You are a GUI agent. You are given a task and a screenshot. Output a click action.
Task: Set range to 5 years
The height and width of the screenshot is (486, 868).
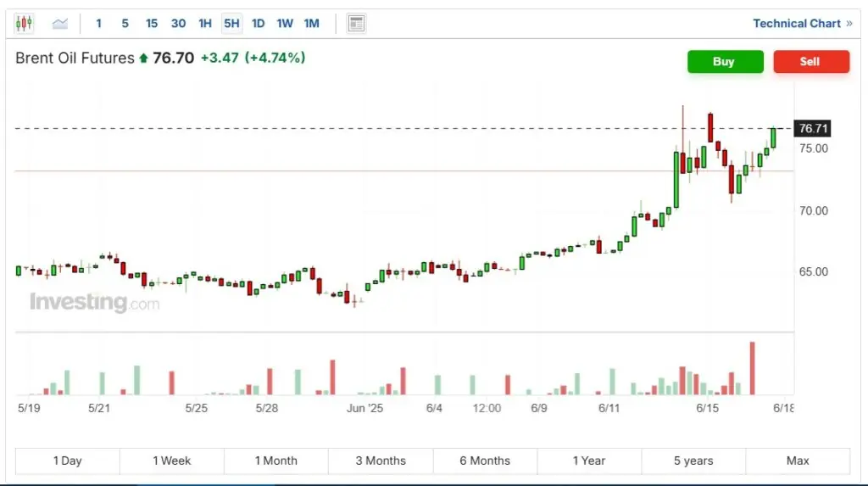(x=693, y=461)
